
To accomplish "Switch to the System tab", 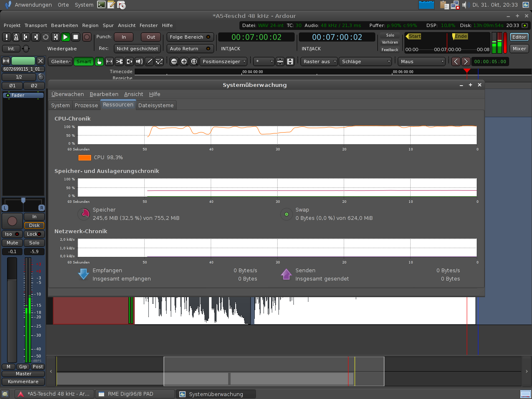I will click(60, 105).
